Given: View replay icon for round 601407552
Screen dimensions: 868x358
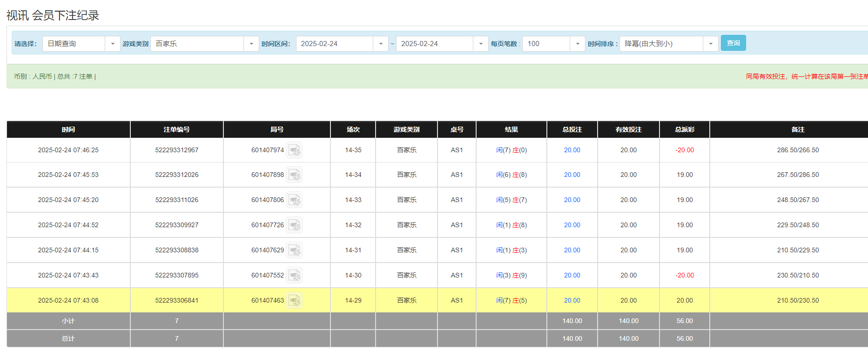Looking at the screenshot, I should 294,276.
